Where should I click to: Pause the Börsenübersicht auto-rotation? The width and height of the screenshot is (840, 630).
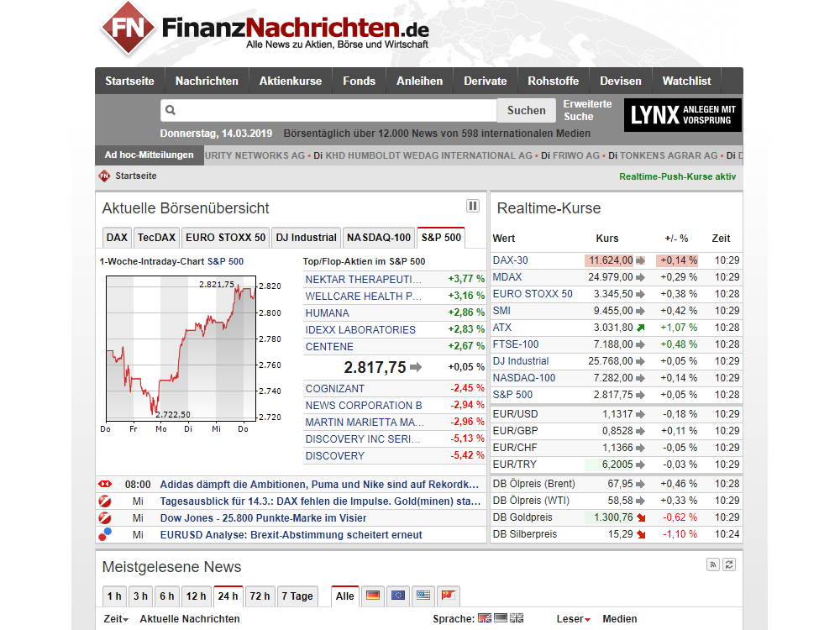(x=472, y=206)
